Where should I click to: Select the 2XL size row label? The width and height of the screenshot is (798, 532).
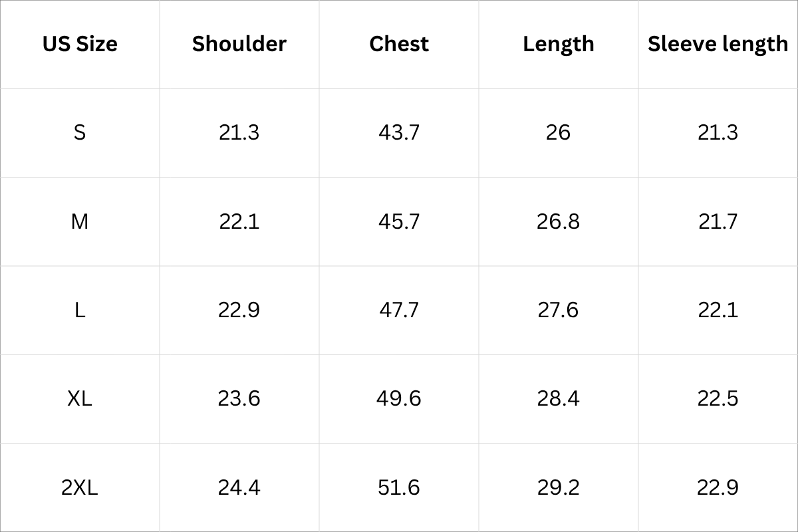80,487
